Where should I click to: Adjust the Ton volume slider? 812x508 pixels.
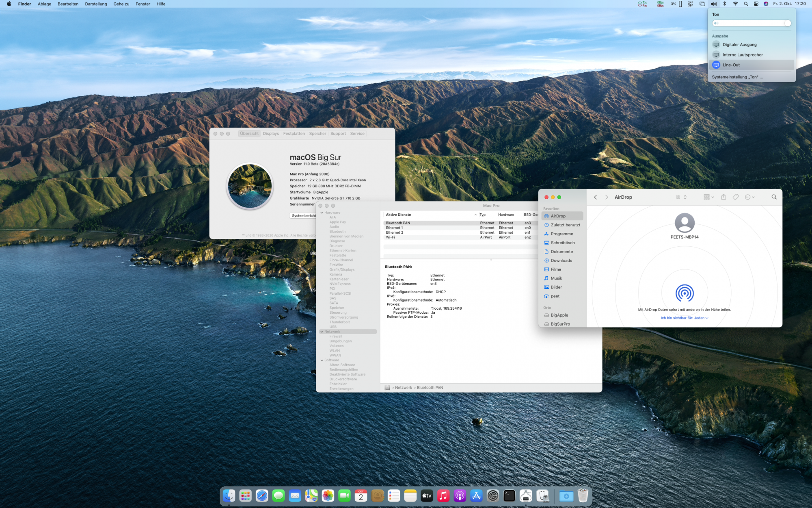click(x=751, y=23)
